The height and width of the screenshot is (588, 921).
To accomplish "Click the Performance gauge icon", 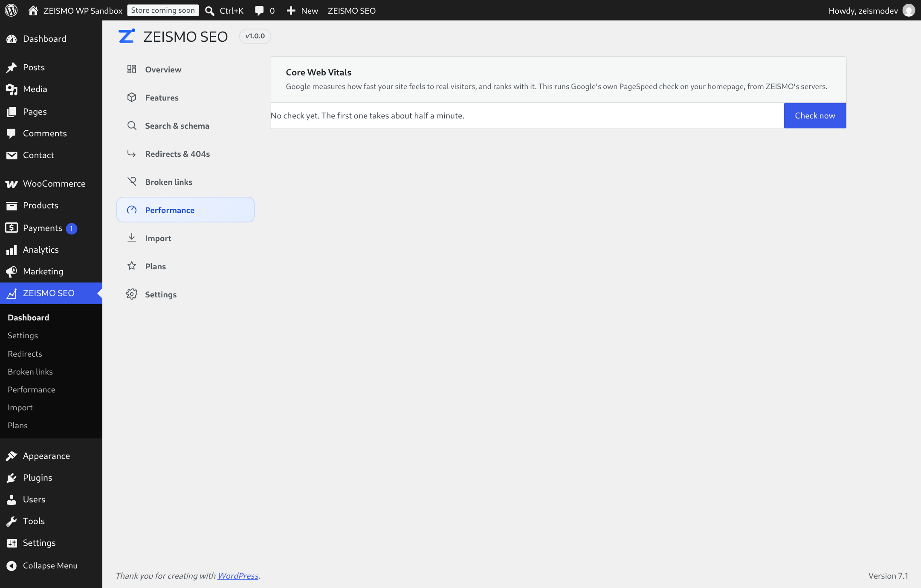I will 132,210.
